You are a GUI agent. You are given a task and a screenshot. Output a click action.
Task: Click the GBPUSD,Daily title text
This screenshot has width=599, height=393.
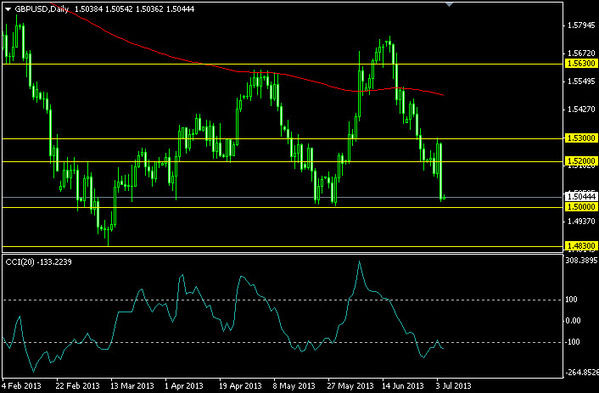point(41,9)
